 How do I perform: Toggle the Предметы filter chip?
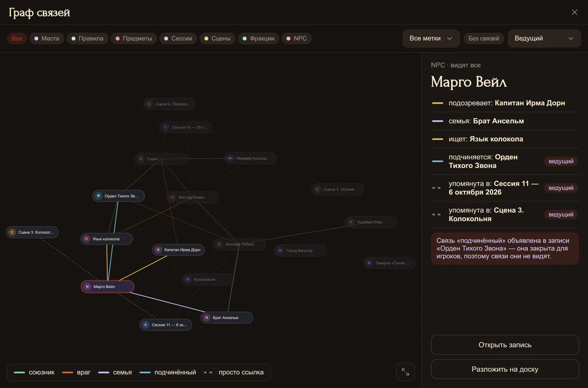pyautogui.click(x=134, y=39)
